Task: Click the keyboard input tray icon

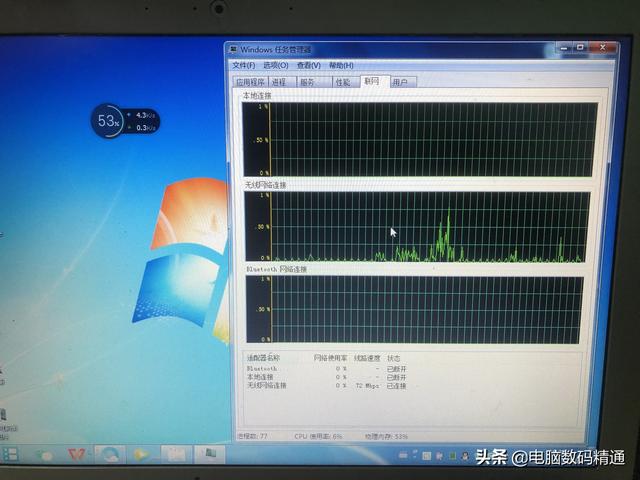Action: pyautogui.click(x=402, y=455)
